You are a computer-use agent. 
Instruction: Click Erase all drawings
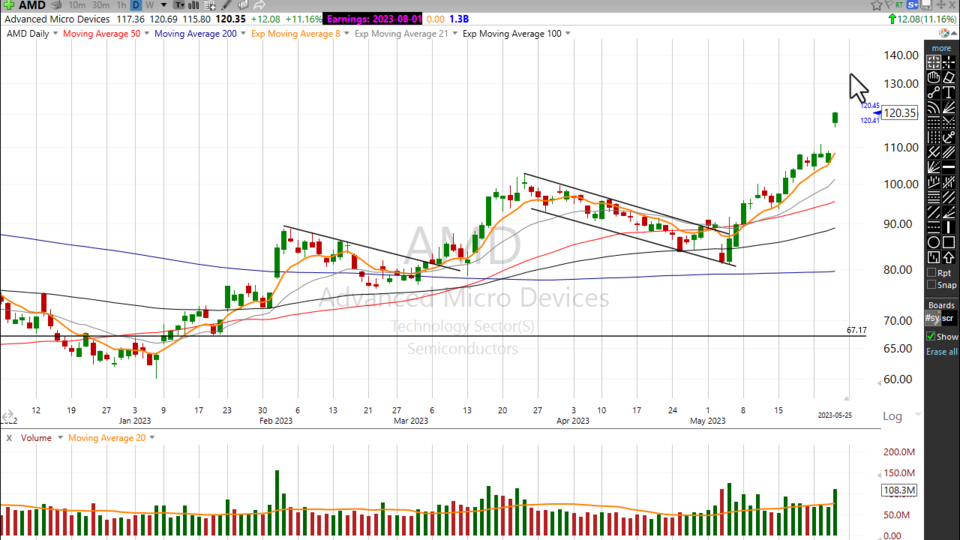941,352
